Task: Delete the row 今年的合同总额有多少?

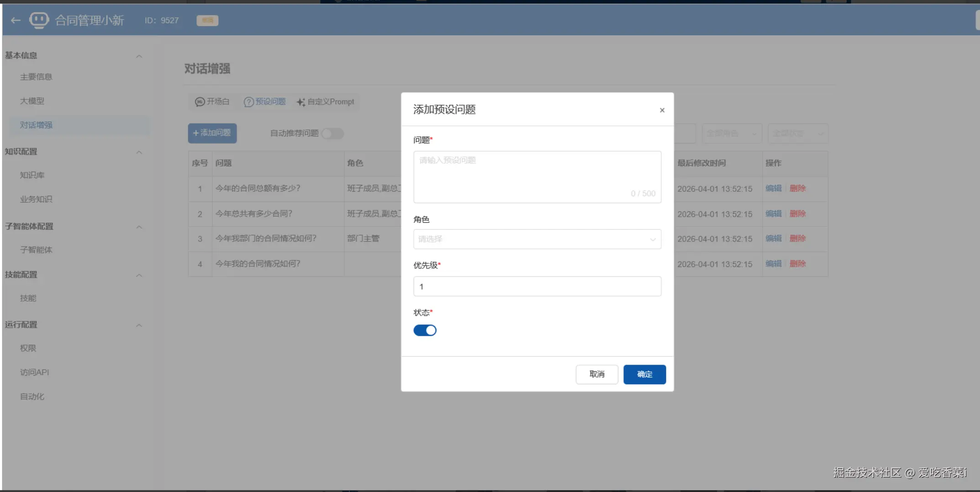Action: tap(797, 188)
